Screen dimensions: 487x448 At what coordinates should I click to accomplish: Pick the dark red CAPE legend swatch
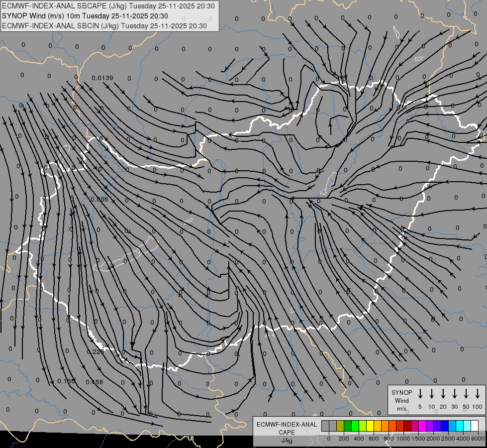[x=408, y=426]
